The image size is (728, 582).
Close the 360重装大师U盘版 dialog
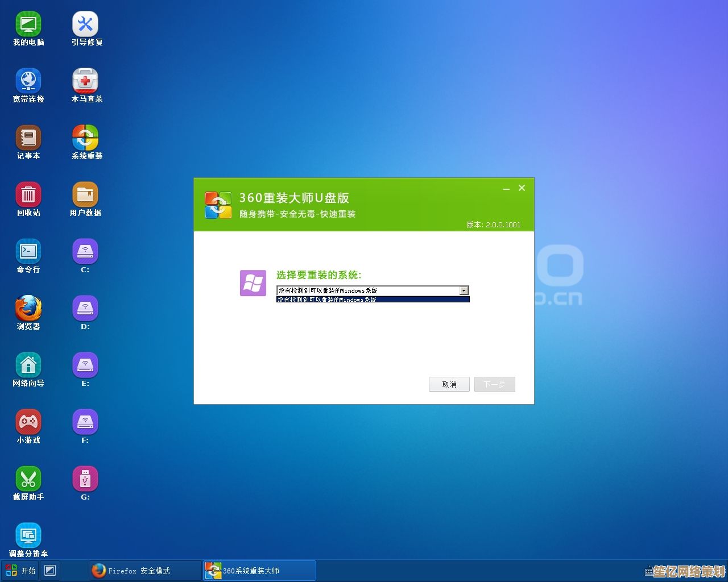(x=522, y=188)
